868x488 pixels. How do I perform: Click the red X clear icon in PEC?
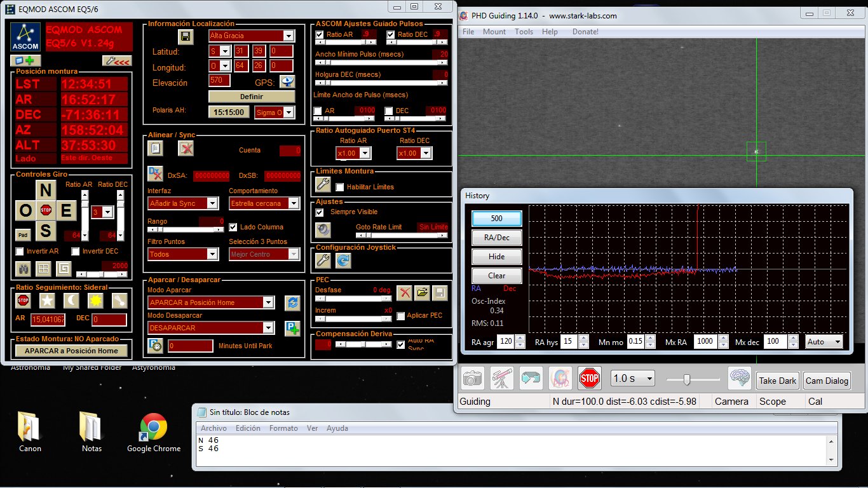pyautogui.click(x=404, y=292)
